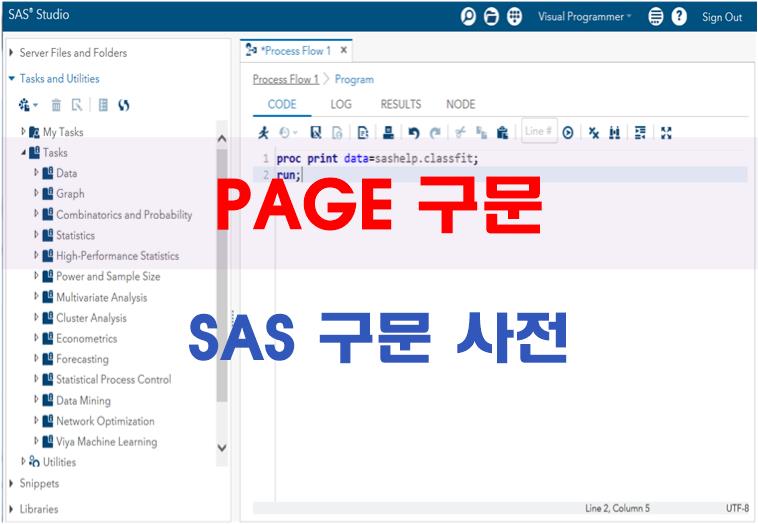
Task: Select Combinatorics and Probability category
Action: 124,214
